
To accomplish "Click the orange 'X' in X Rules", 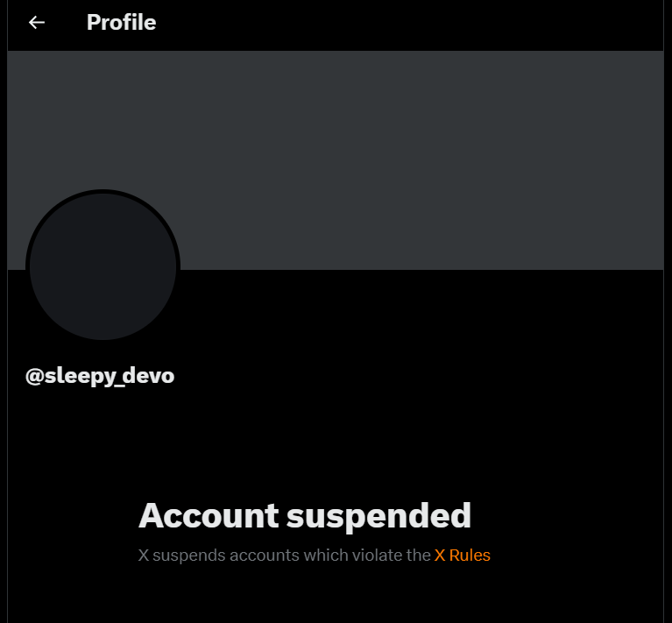I will [x=440, y=555].
